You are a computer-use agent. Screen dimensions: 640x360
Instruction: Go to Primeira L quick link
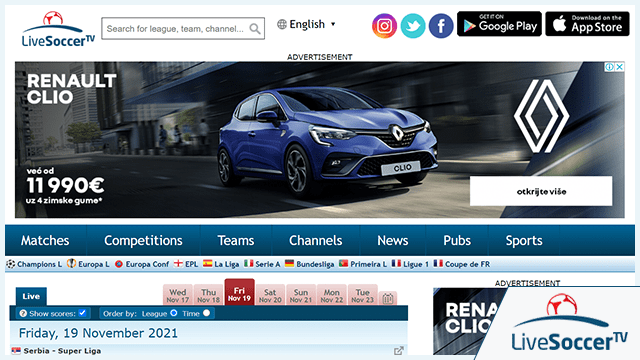(x=363, y=264)
